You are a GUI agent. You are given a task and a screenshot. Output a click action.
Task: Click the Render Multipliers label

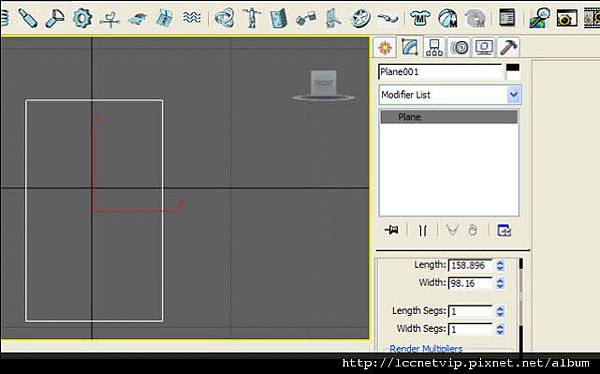(426, 348)
